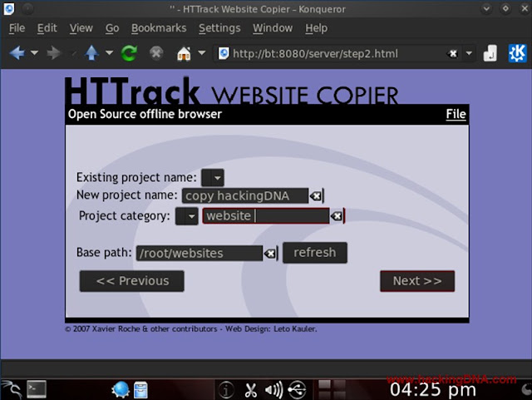Screen dimensions: 532x400
Task: Clear the New project name field
Action: click(316, 196)
